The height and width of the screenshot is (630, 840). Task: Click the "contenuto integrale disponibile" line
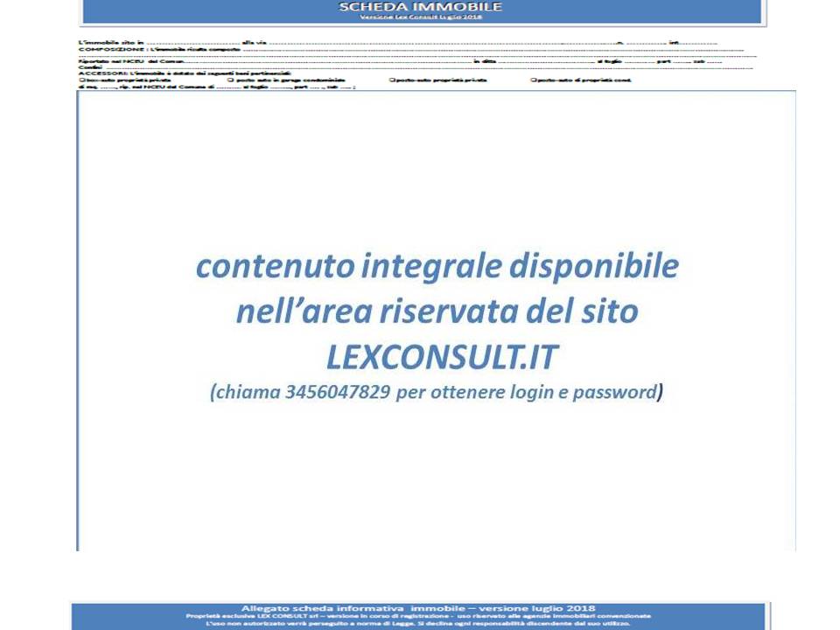[x=437, y=266]
